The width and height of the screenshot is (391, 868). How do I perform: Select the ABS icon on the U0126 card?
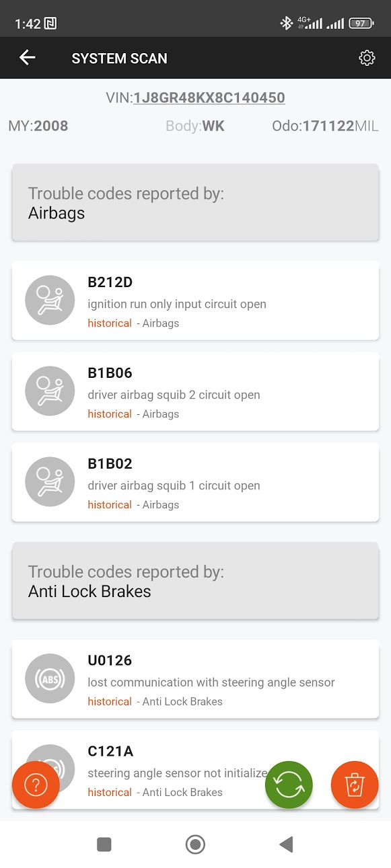49,678
